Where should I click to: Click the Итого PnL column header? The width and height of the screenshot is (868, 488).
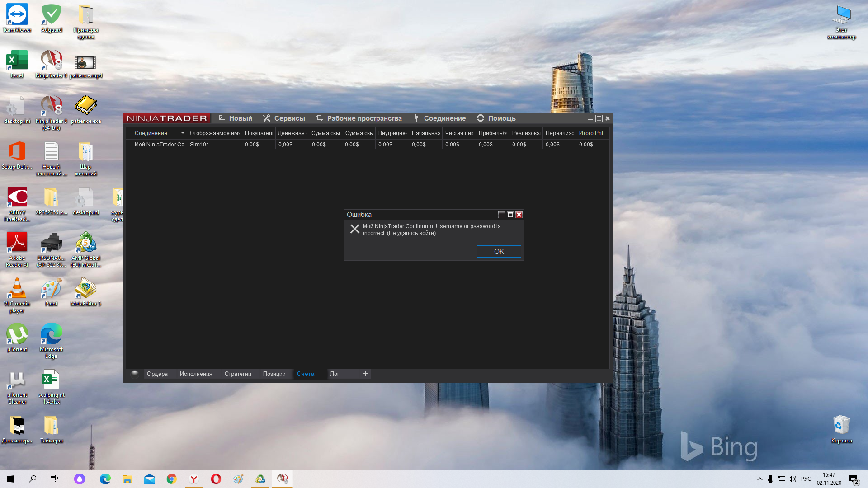pyautogui.click(x=591, y=133)
